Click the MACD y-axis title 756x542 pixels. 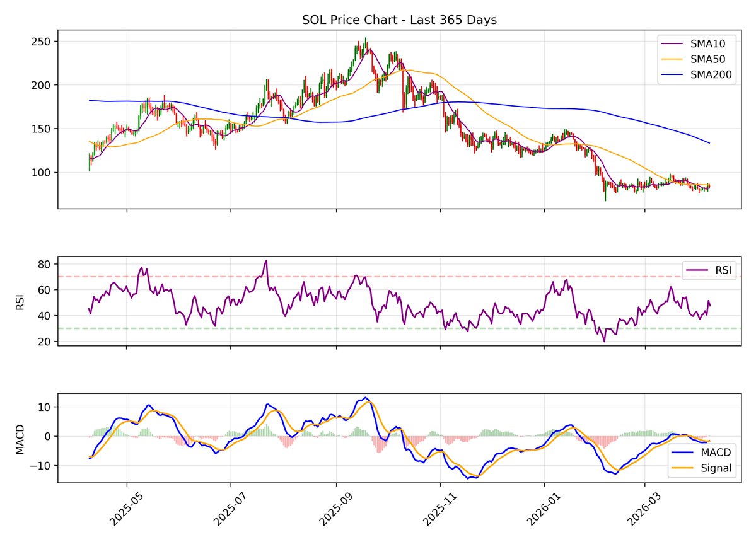click(20, 439)
